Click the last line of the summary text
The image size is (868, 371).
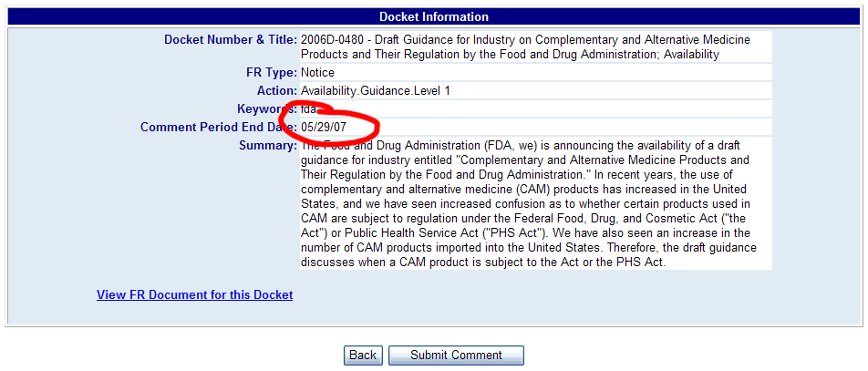pyautogui.click(x=483, y=263)
